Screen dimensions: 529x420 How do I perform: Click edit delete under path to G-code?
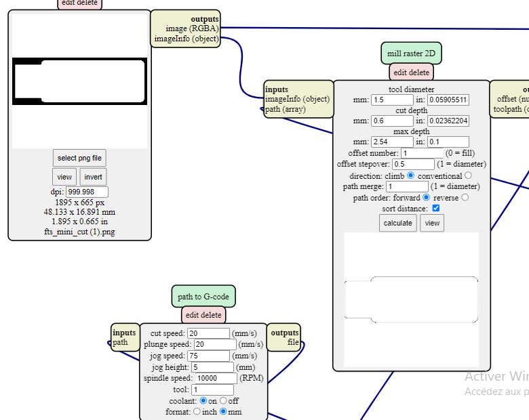[x=203, y=315]
